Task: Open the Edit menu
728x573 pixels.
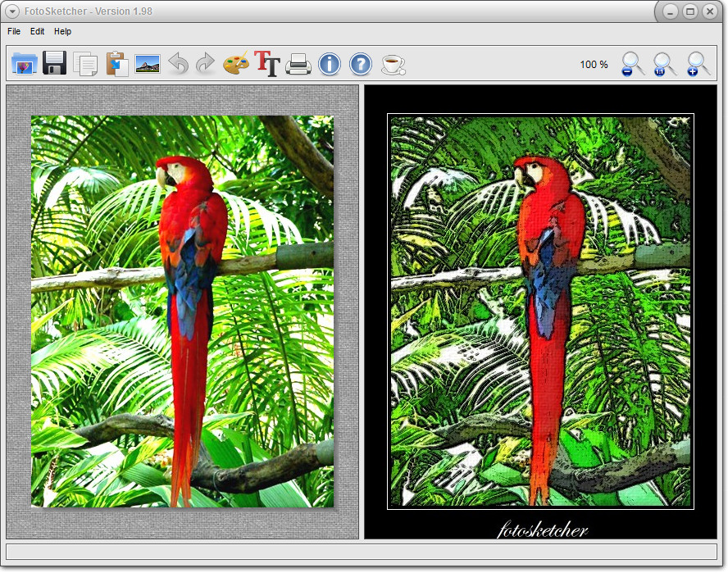Action: (x=37, y=31)
